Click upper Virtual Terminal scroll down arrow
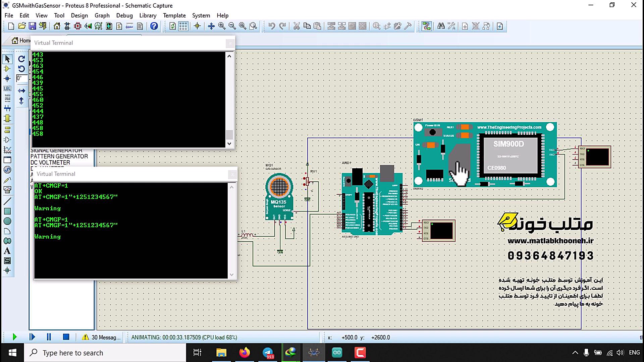Image resolution: width=644 pixels, height=362 pixels. pos(229,143)
